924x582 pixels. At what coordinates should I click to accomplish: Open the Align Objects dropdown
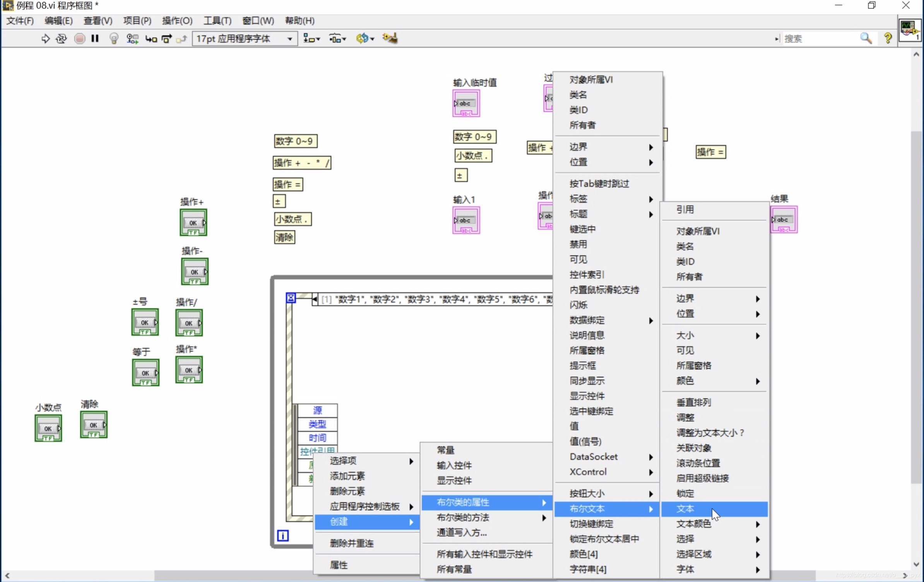pyautogui.click(x=311, y=38)
